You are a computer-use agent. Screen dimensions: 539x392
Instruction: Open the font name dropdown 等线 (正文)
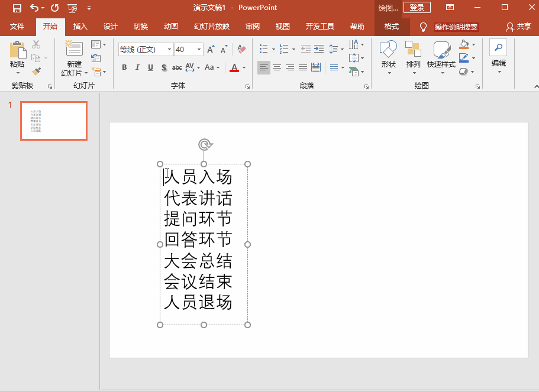pos(170,50)
